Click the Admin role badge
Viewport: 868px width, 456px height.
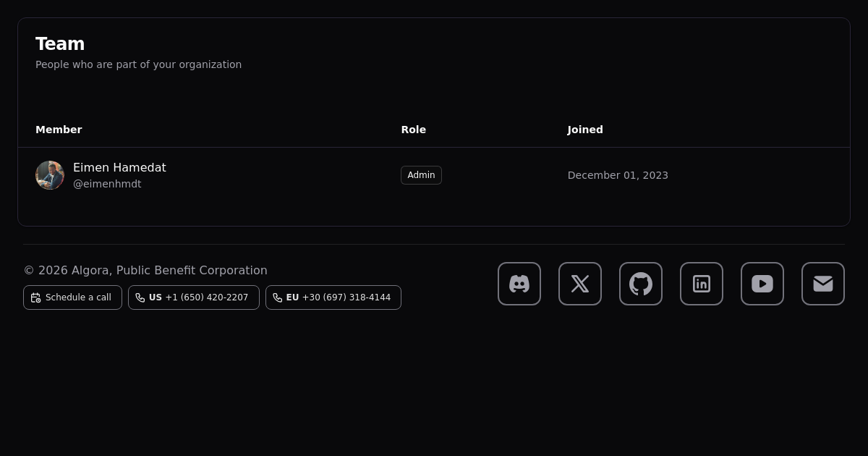click(421, 175)
